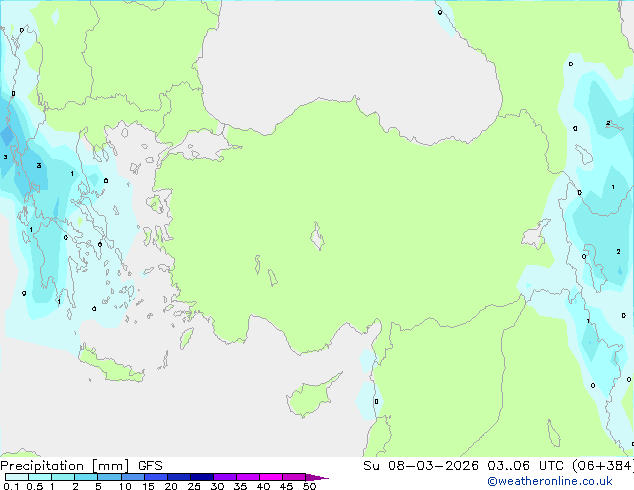Click the 45–50 mm legend color swatch
634x490 pixels.
click(x=294, y=477)
